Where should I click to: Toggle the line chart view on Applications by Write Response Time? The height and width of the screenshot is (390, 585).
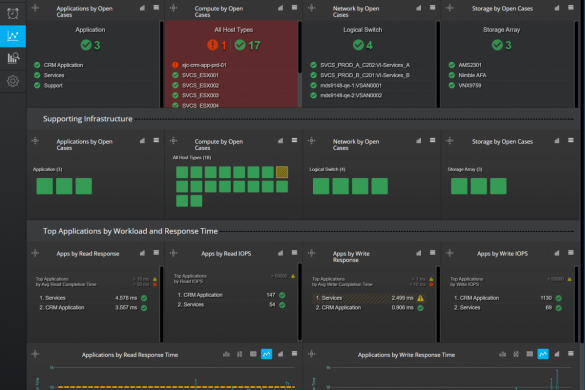pos(543,354)
